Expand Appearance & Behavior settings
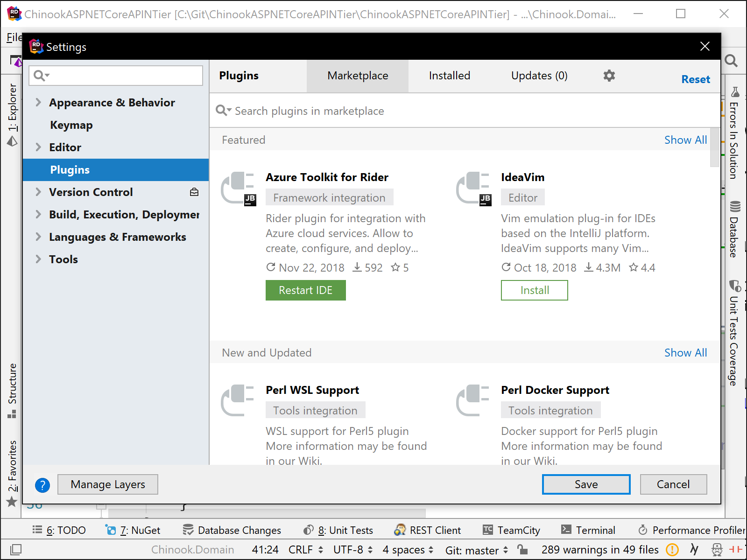The width and height of the screenshot is (747, 560). pyautogui.click(x=38, y=102)
